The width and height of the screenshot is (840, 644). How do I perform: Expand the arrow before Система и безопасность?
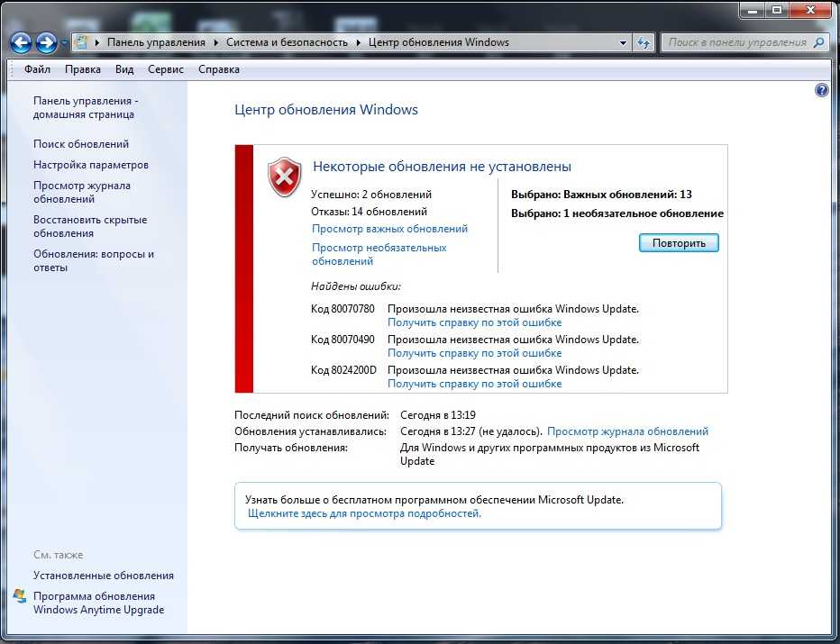point(216,43)
